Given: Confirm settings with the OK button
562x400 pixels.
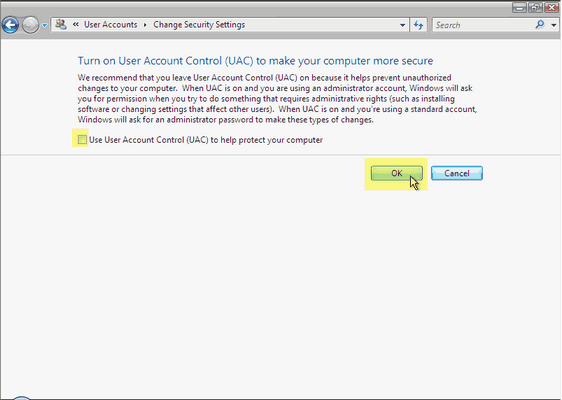Looking at the screenshot, I should click(x=396, y=173).
